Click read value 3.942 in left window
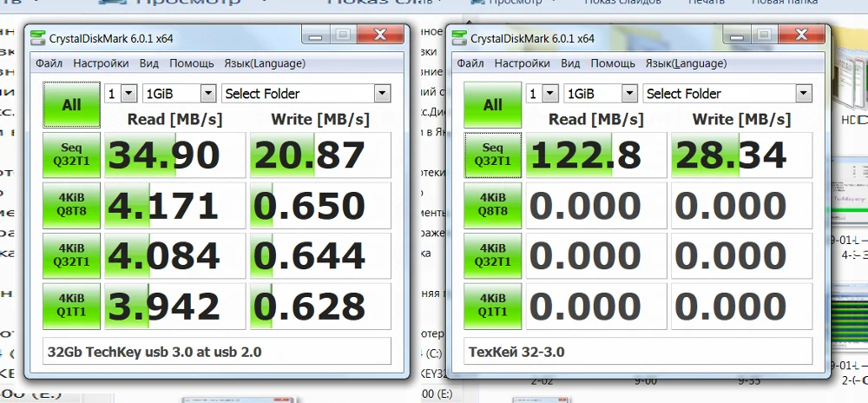Viewport: 868px width, 403px height. tap(175, 306)
